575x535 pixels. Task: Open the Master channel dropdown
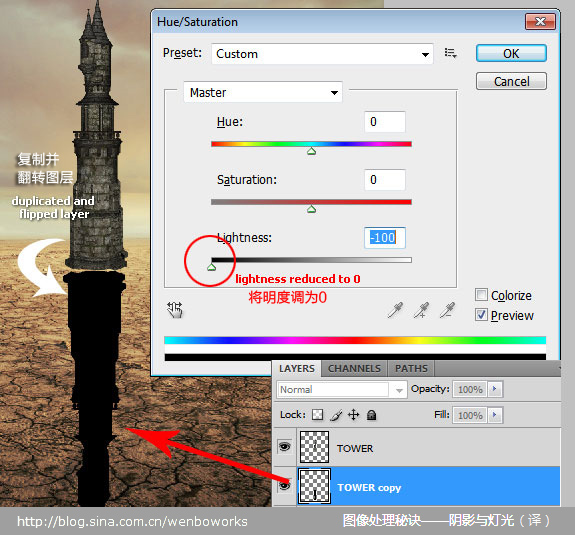coord(263,92)
